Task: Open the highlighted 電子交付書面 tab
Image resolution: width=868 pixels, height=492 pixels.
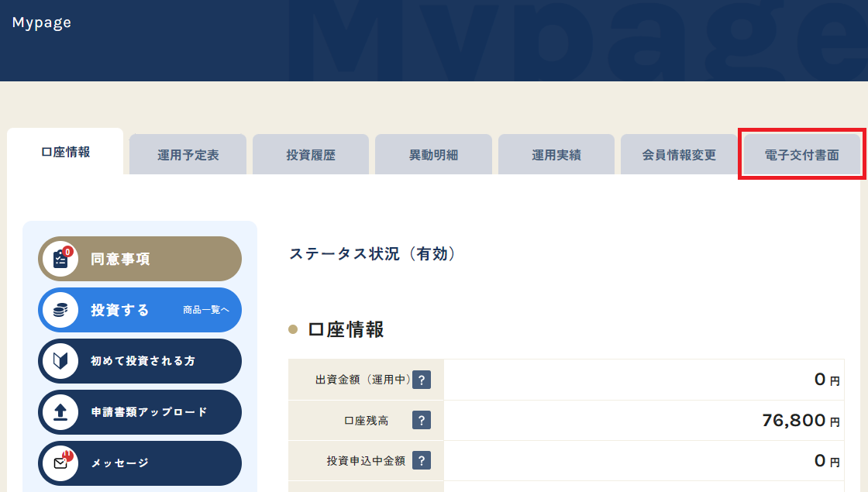Action: click(x=801, y=155)
